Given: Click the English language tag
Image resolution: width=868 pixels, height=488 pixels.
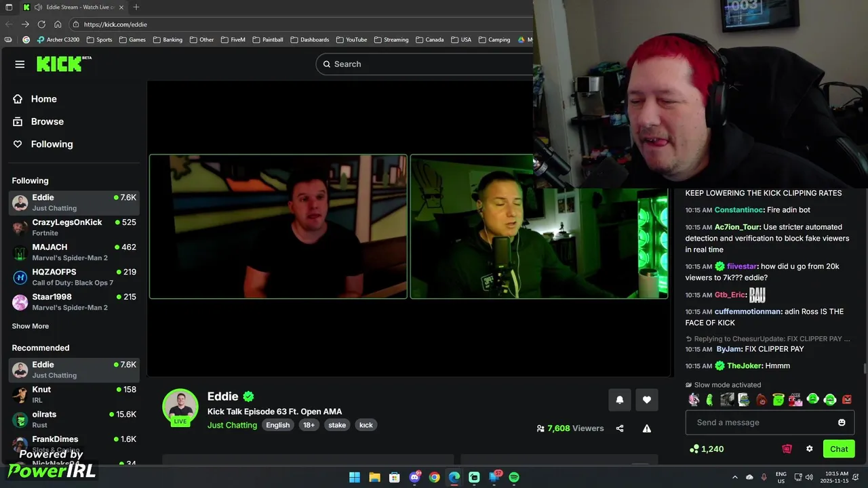Looking at the screenshot, I should point(277,425).
